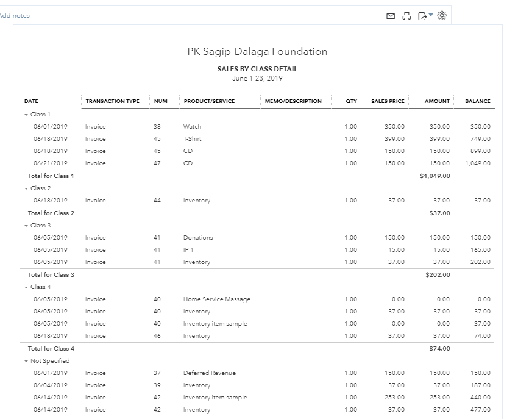The image size is (532, 419).
Task: Click the email report envelope icon
Action: tap(391, 16)
